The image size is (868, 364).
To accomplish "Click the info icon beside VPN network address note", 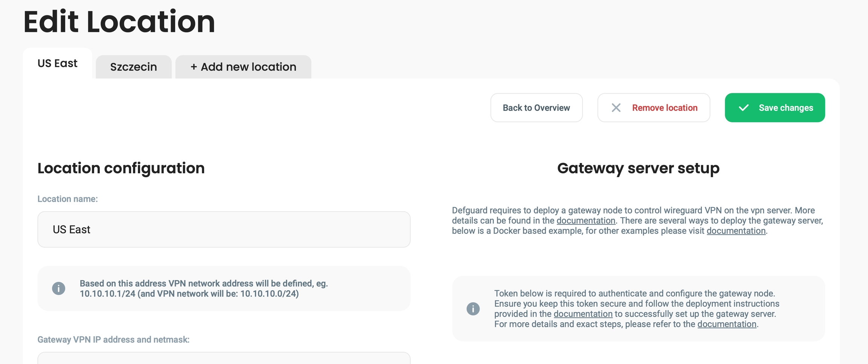I will coord(58,288).
